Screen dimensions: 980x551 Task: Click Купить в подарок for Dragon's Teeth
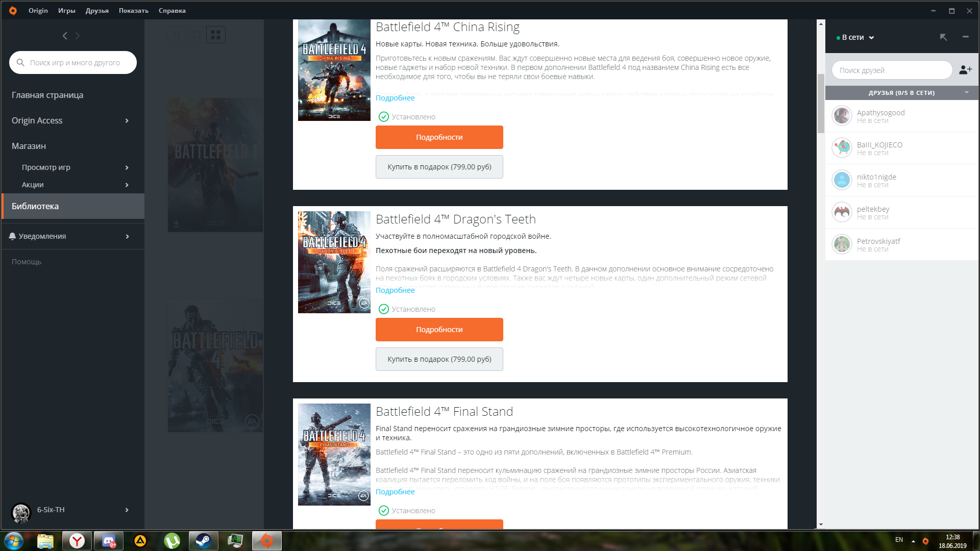pyautogui.click(x=439, y=359)
